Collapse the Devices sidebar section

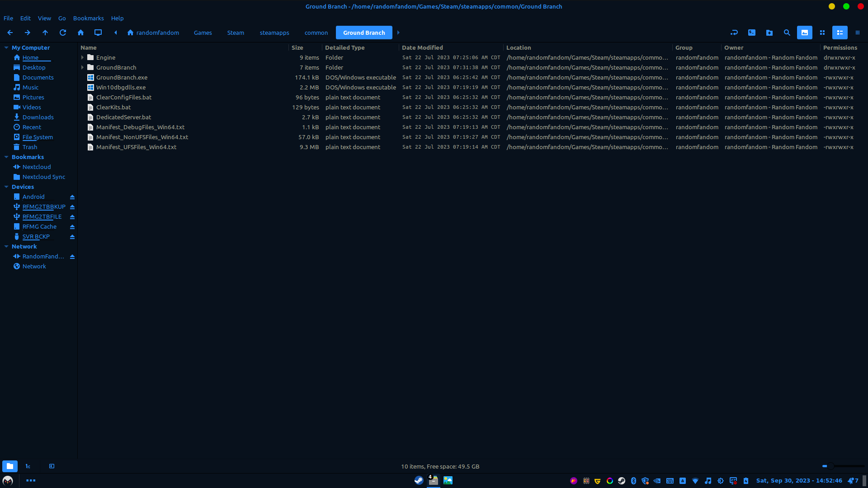point(6,187)
